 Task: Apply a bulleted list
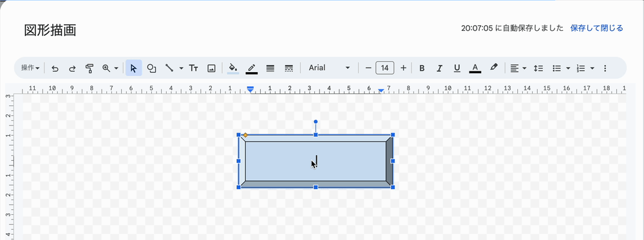[556, 68]
